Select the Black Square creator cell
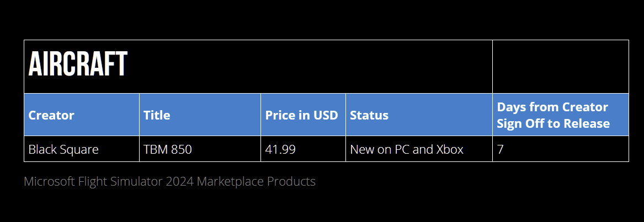This screenshot has height=222, width=644. pos(63,149)
